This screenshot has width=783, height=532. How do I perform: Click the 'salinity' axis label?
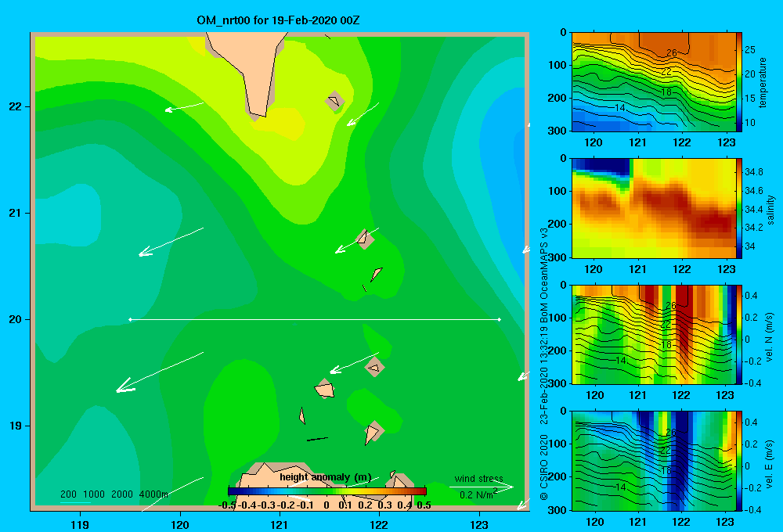click(x=770, y=210)
